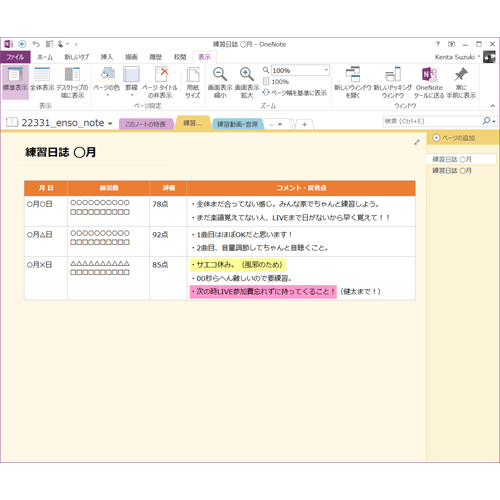500x500 pixels.
Task: Collapse the ribbon with the chevron
Action: coord(492,106)
